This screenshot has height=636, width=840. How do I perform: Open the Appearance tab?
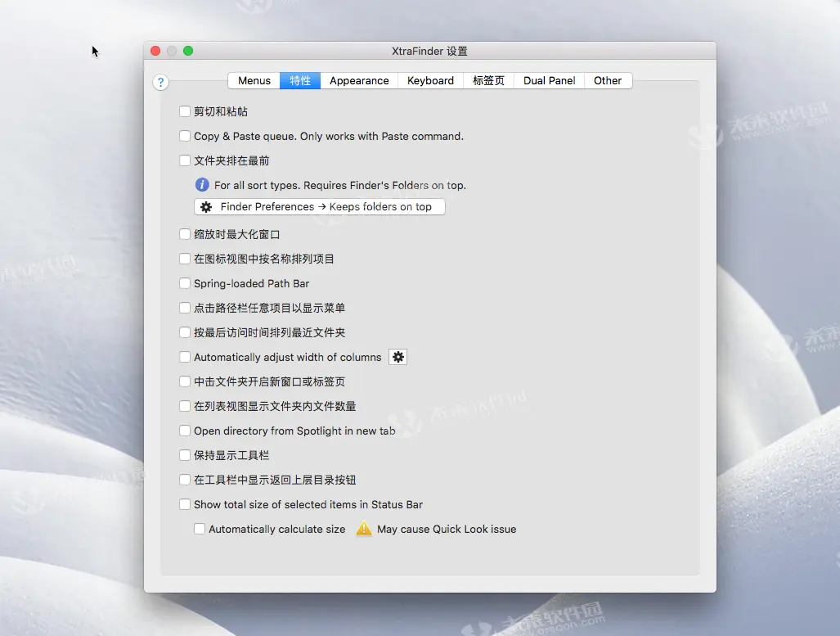click(359, 80)
